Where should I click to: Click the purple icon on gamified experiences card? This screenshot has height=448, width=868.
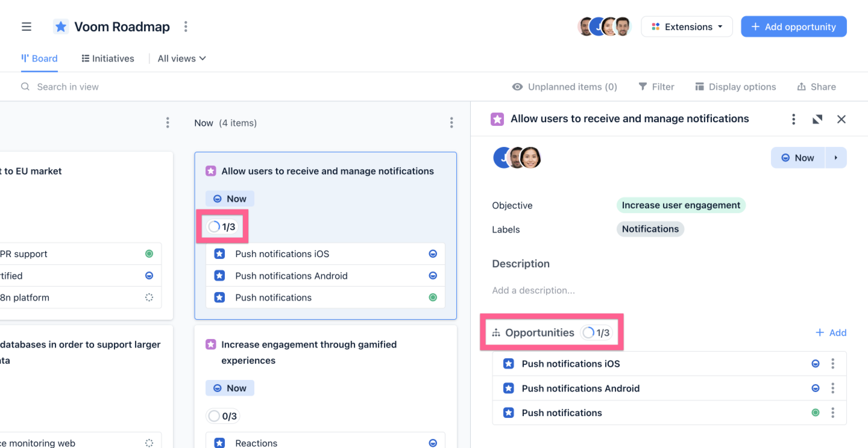211,344
